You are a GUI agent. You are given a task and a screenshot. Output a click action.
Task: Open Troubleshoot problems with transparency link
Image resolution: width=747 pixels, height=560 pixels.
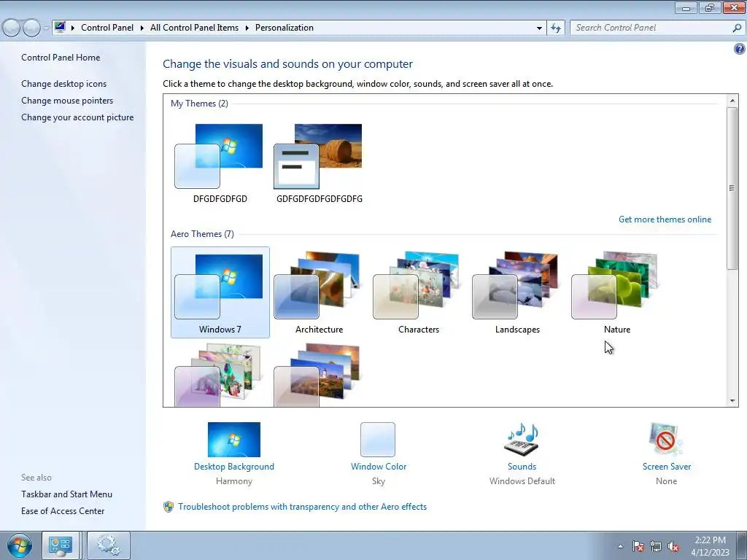click(x=302, y=507)
